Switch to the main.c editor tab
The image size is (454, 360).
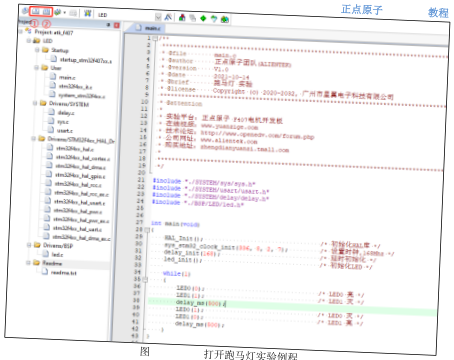148,28
